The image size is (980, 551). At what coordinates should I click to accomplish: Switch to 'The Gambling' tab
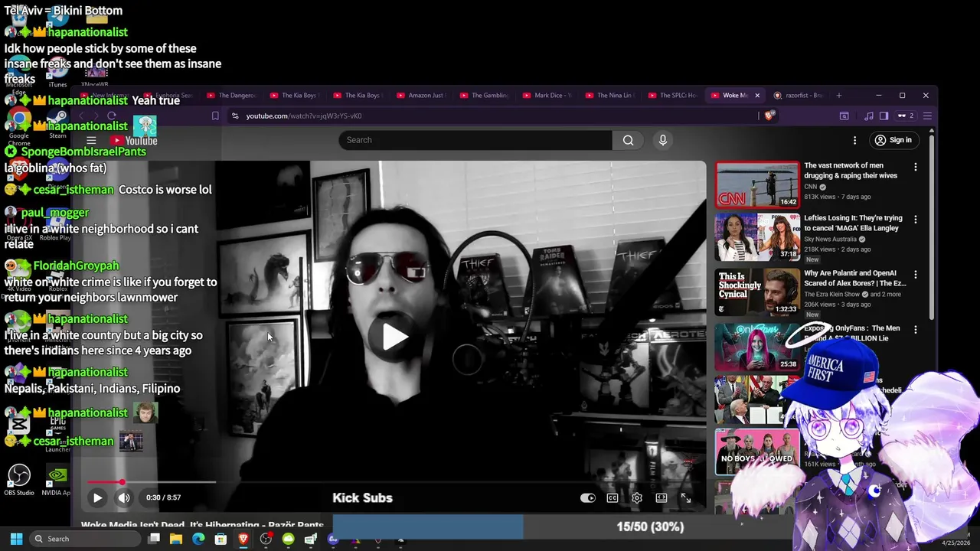pyautogui.click(x=484, y=96)
